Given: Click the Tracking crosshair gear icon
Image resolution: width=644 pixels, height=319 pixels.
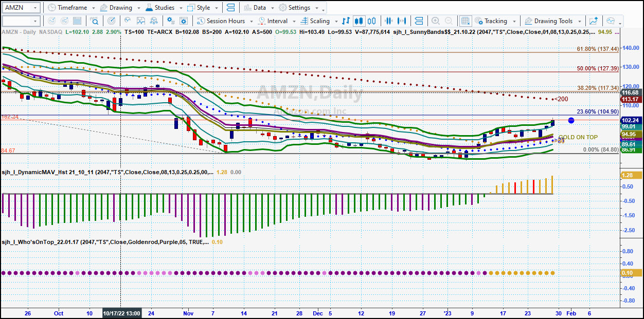Looking at the screenshot, I should [x=479, y=21].
